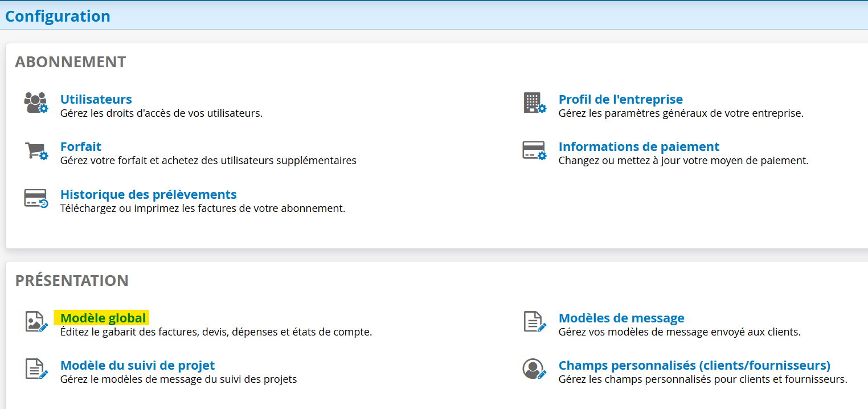The height and width of the screenshot is (409, 868).
Task: Click the Historique des prélèvements card icon
Action: (36, 198)
